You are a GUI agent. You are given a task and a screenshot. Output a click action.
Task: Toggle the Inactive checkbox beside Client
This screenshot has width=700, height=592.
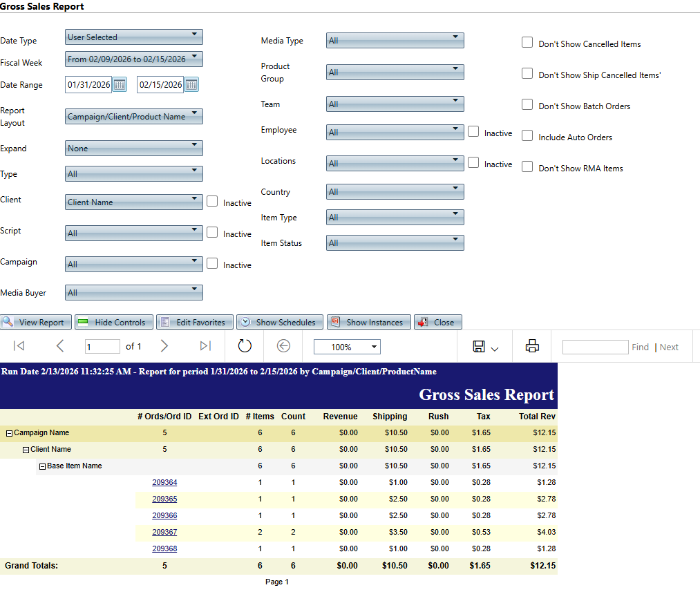point(213,202)
